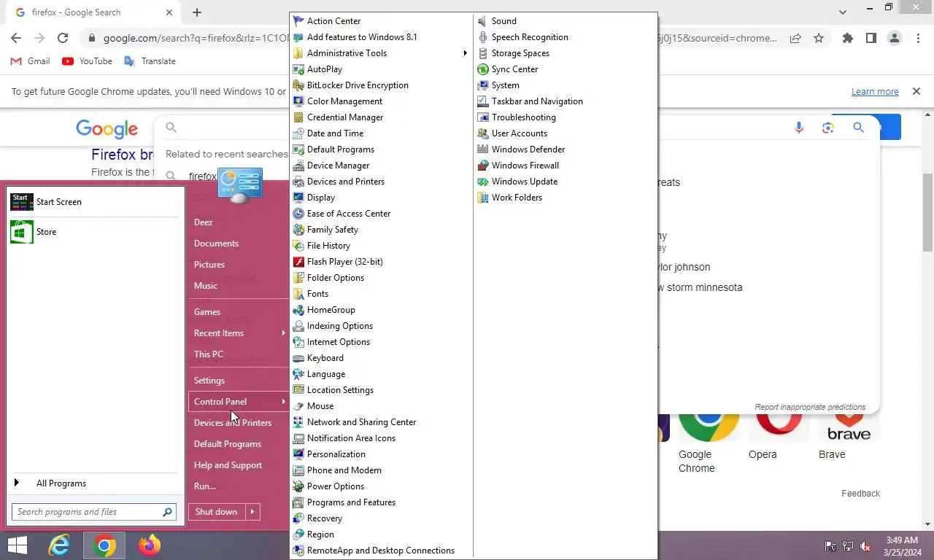Expand Administrative Tools submenu arrow
This screenshot has height=560, width=934.
pyautogui.click(x=465, y=53)
